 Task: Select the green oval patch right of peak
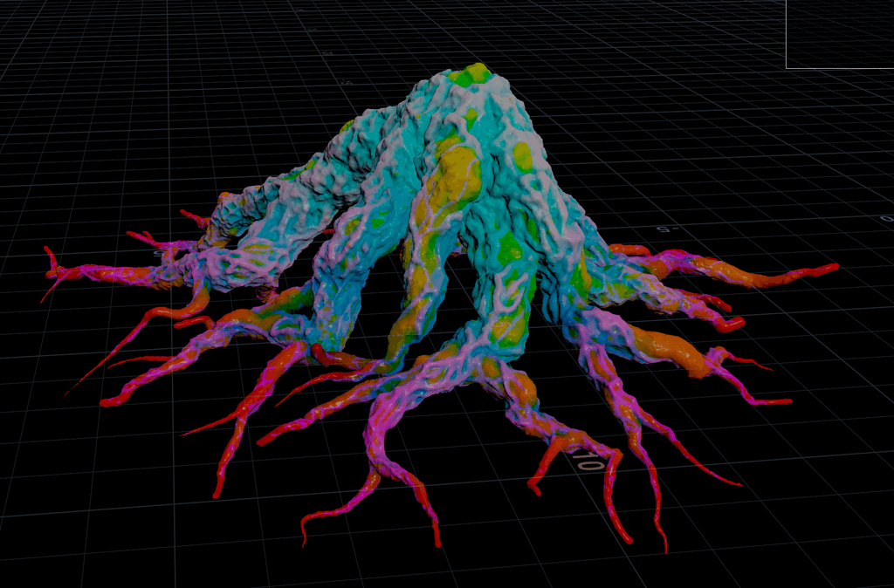[522, 157]
